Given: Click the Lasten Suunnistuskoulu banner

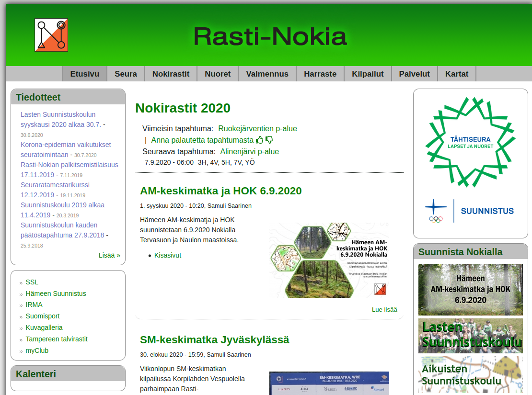Looking at the screenshot, I should [x=470, y=336].
